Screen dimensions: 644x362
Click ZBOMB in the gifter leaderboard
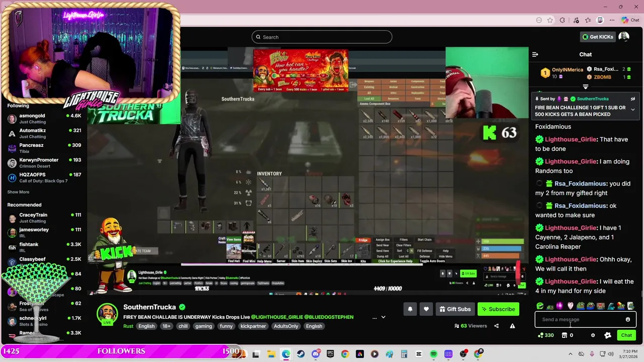pos(603,77)
